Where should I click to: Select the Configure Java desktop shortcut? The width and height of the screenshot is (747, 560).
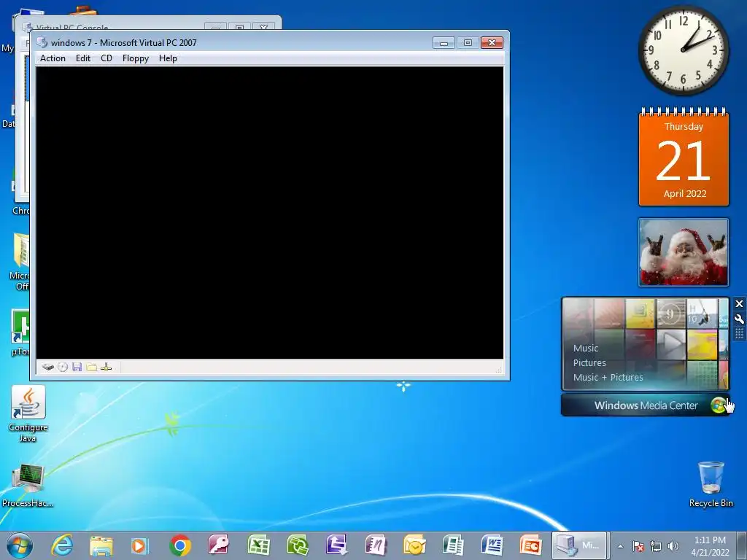[28, 414]
